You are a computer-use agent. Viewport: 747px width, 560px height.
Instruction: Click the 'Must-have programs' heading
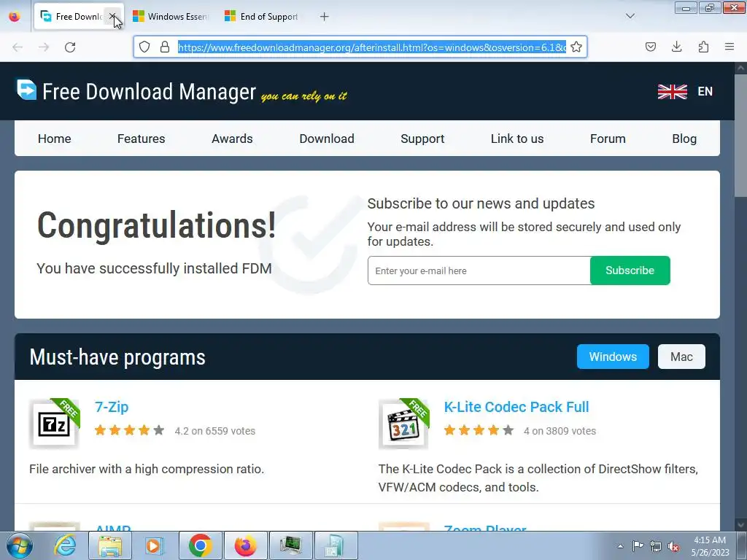point(117,357)
